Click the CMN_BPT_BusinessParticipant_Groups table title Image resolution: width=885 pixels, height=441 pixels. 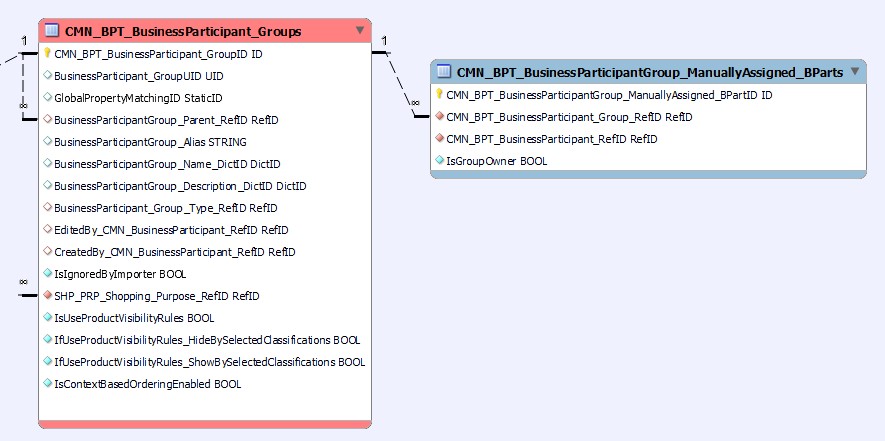[183, 32]
